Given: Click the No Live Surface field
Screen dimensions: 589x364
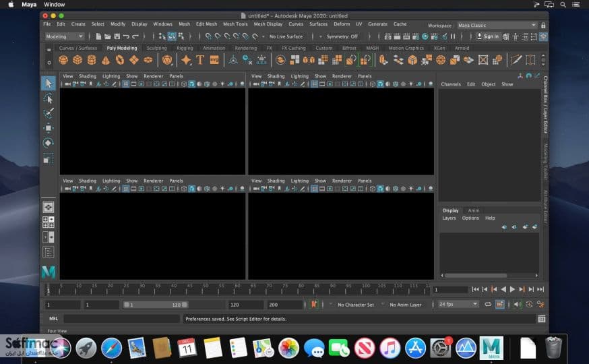Looking at the screenshot, I should pos(286,36).
